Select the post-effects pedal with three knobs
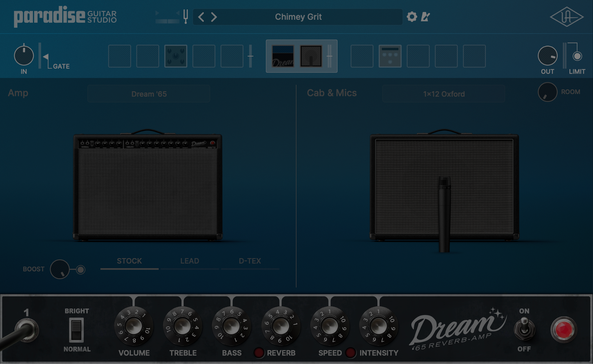The image size is (593, 364). pyautogui.click(x=390, y=56)
